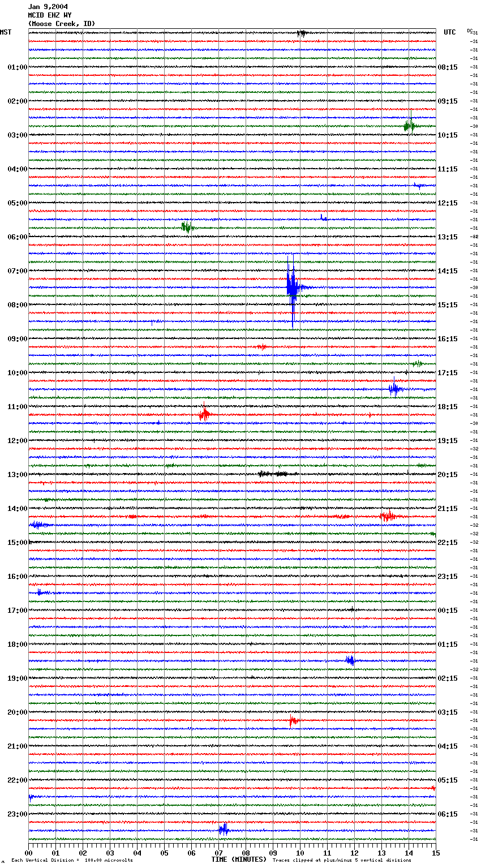The height and width of the screenshot is (868, 481).
Task: Select the 15:00 MST time label
Action: (18, 543)
